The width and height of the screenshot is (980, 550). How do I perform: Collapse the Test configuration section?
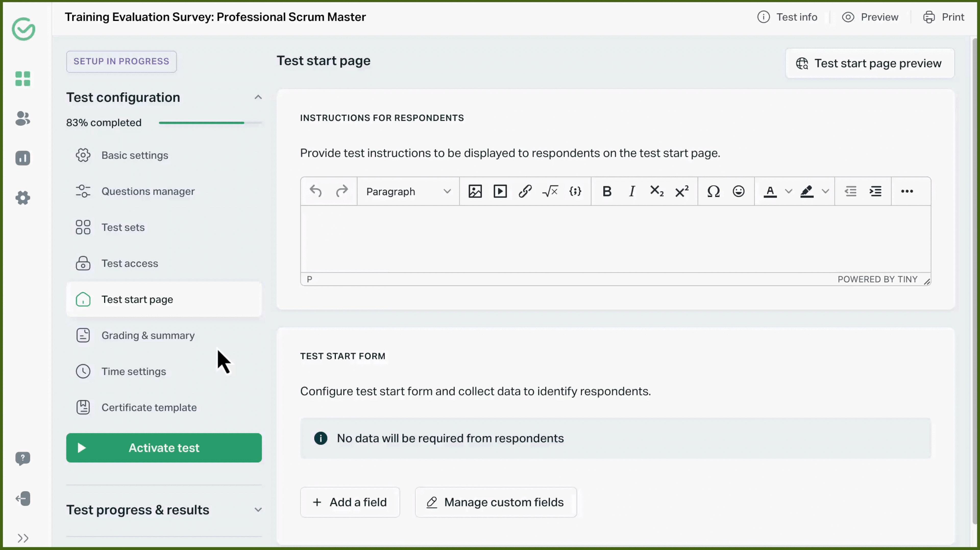coord(258,97)
